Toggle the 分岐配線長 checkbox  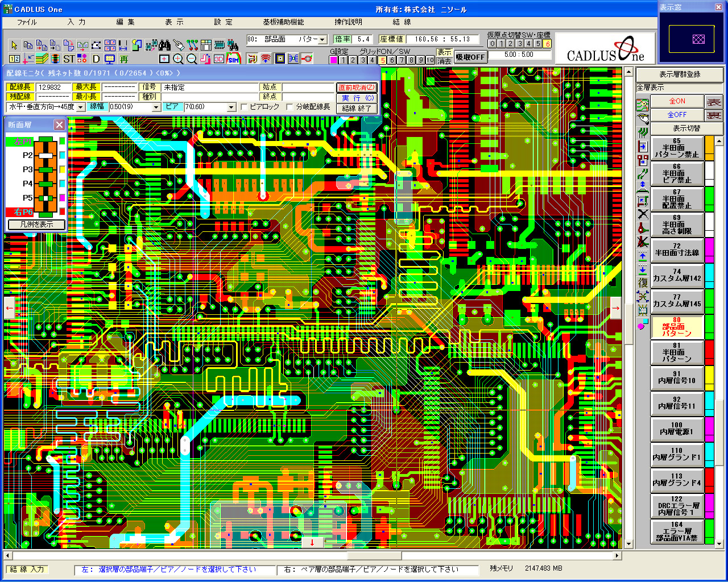pos(290,107)
